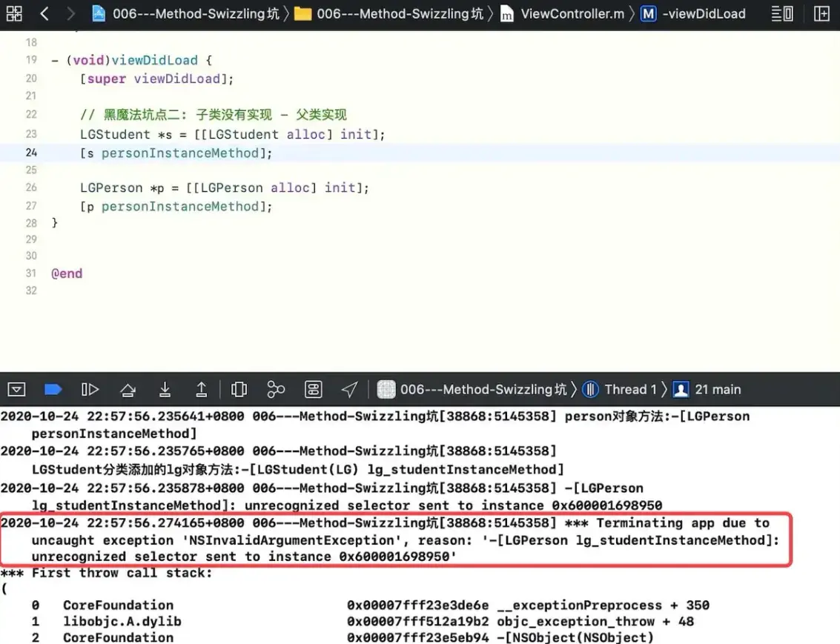Click 'First throw call stack:' text
Image resolution: width=840 pixels, height=644 pixels.
coord(122,573)
